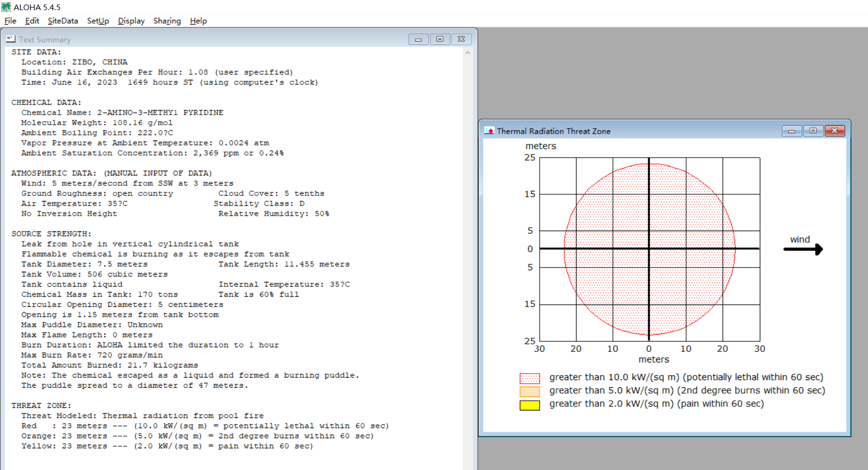Click the "Ambient Boiling Point" line
Viewport: 868px width, 470px height.
(x=97, y=133)
